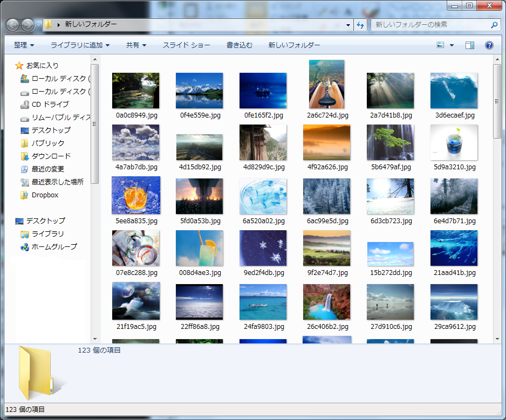Screen dimensions: 506x420
Task: Click the magnifier search icon
Action: (x=494, y=25)
